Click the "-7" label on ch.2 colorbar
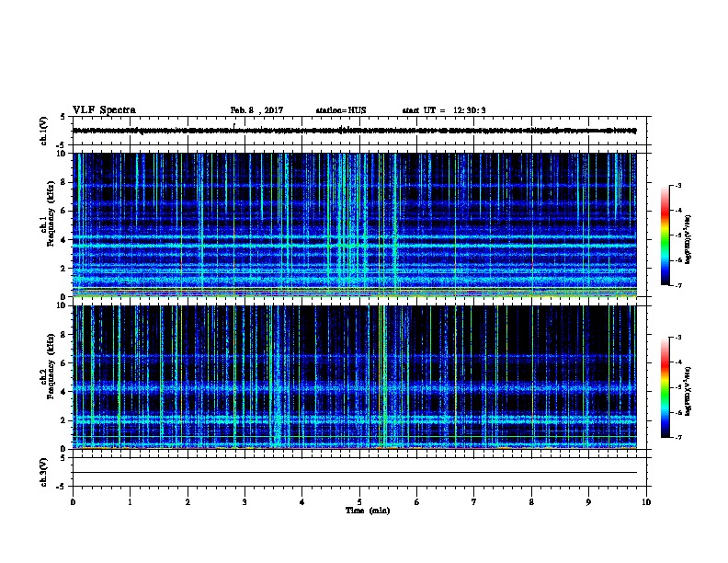 677,438
